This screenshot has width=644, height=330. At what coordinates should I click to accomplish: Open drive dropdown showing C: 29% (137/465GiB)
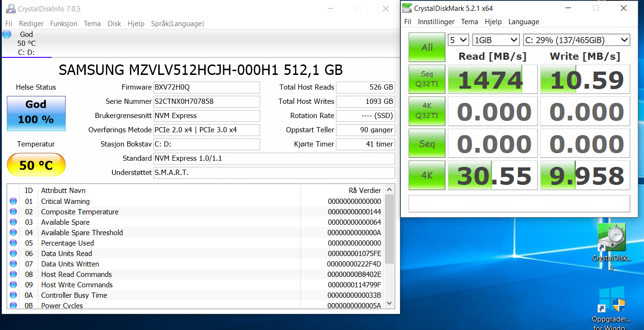[x=577, y=40]
